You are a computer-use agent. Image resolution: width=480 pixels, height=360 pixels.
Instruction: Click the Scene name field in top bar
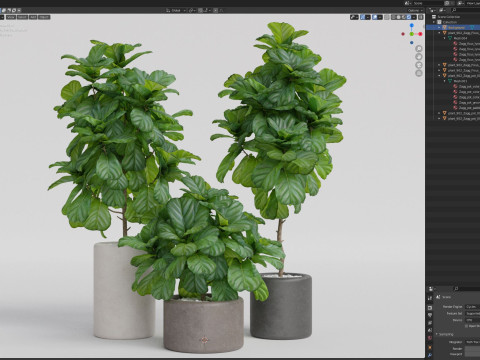point(428,3)
